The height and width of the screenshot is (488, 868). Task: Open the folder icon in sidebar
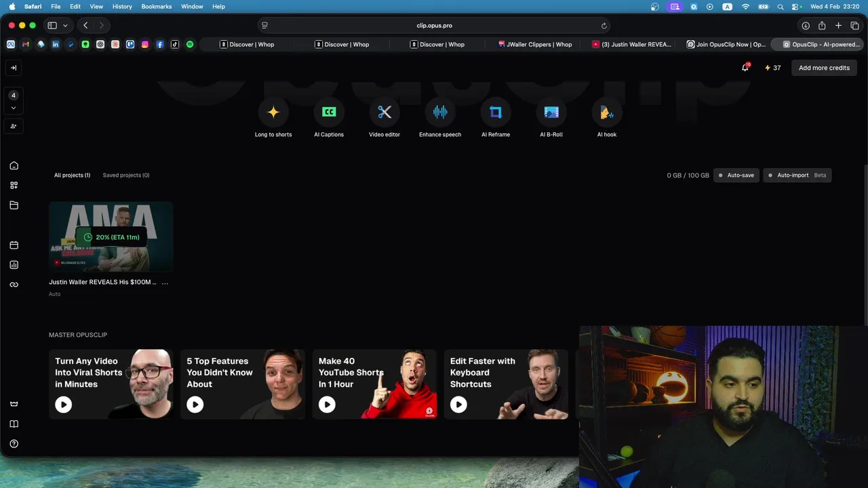point(14,205)
